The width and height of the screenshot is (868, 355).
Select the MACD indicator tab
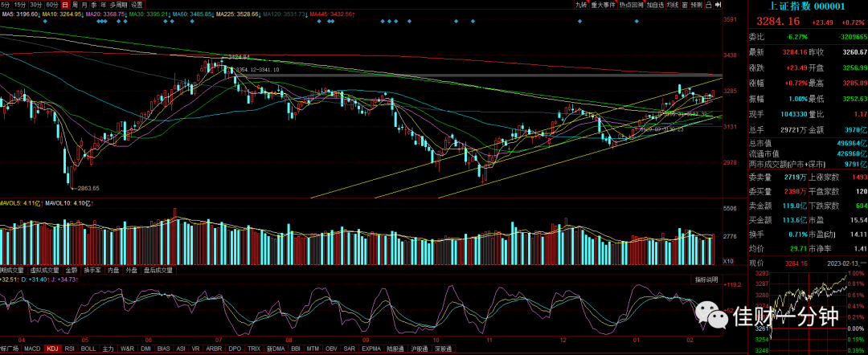[33, 349]
